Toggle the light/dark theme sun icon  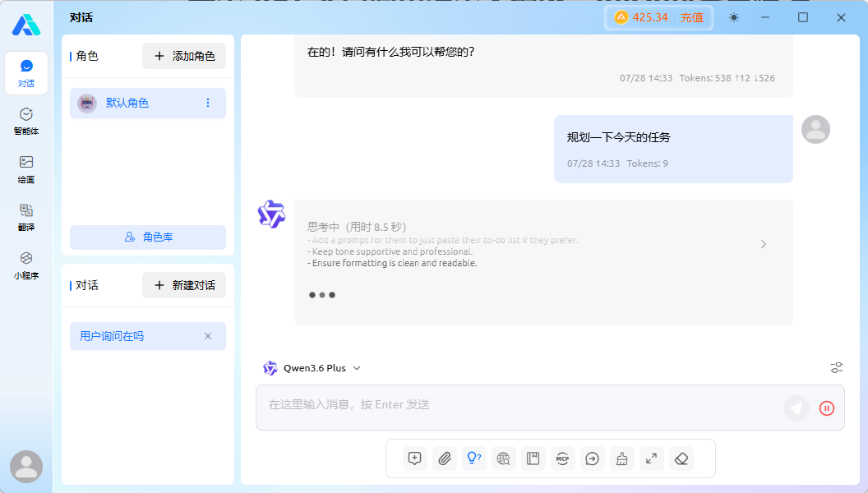click(733, 18)
